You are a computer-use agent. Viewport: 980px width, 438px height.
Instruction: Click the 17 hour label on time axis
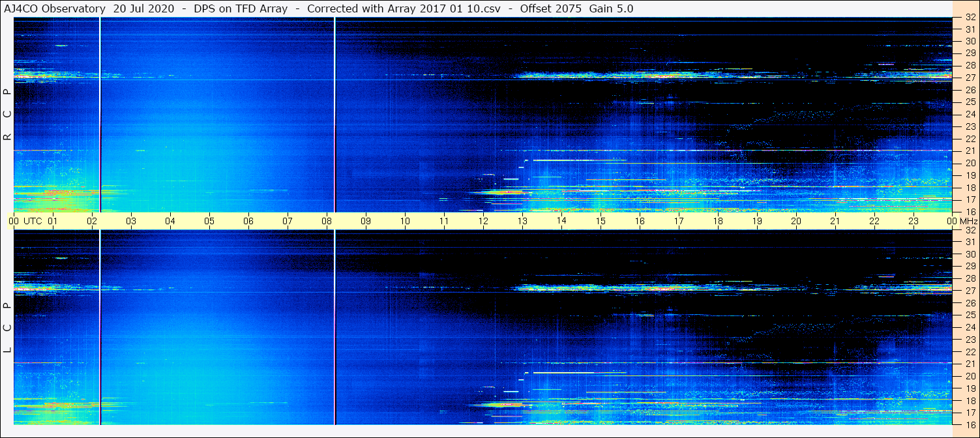click(x=679, y=221)
